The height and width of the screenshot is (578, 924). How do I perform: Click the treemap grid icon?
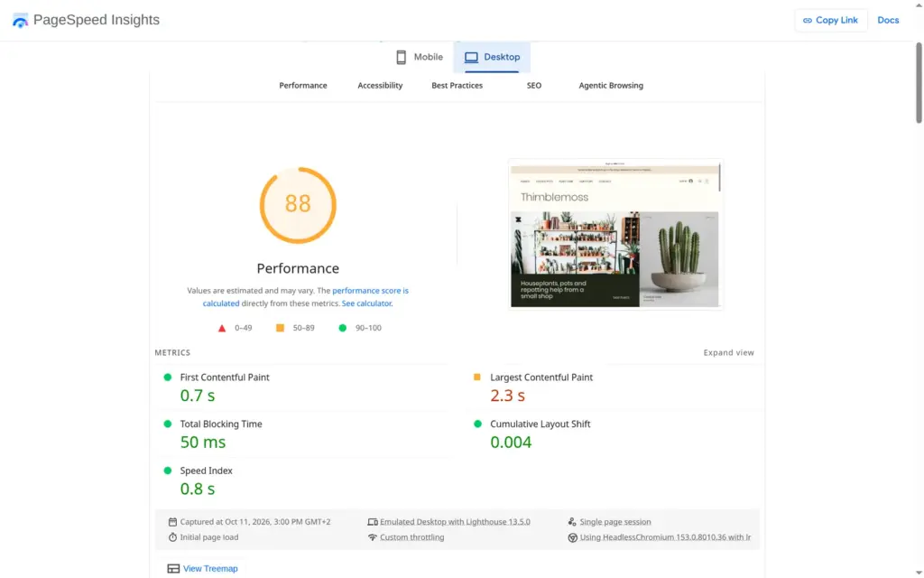click(x=173, y=569)
